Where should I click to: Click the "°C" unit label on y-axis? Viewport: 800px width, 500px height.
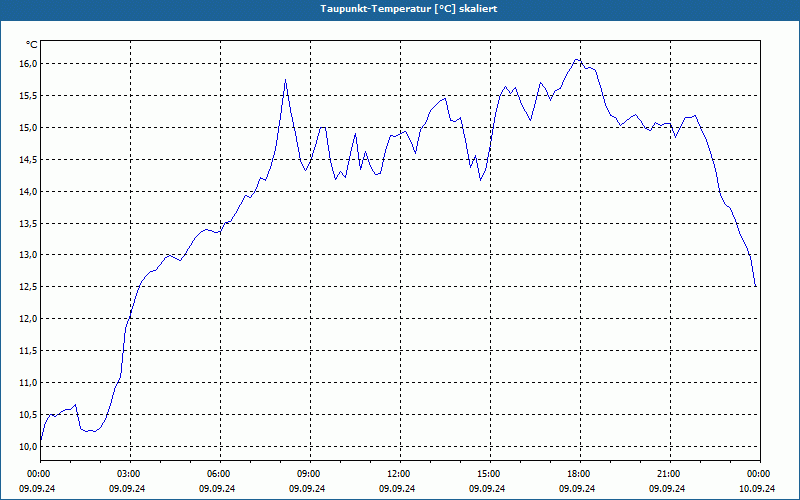pos(32,45)
